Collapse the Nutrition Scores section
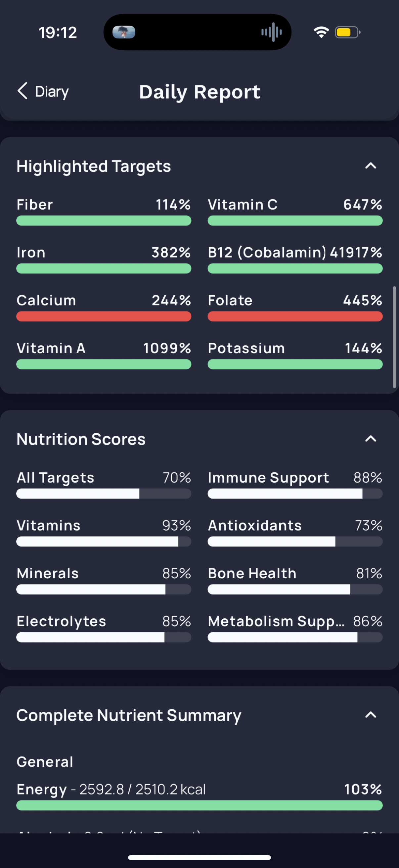The height and width of the screenshot is (868, 399). point(371,439)
